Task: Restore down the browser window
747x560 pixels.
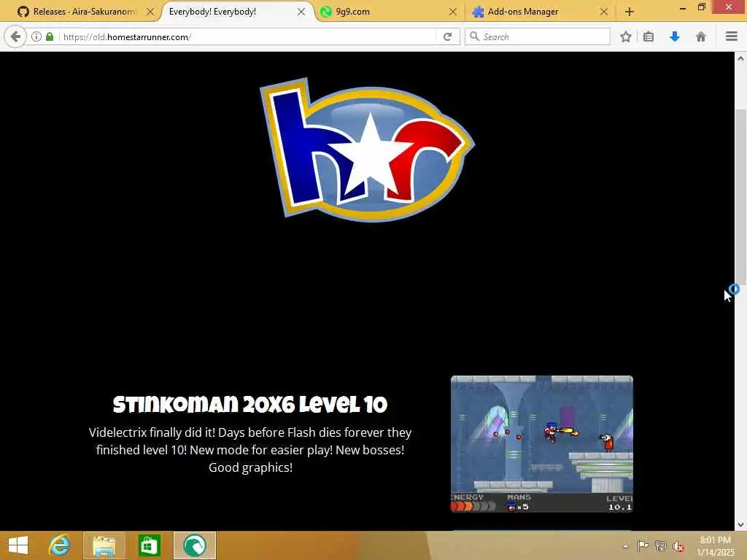Action: tap(701, 7)
